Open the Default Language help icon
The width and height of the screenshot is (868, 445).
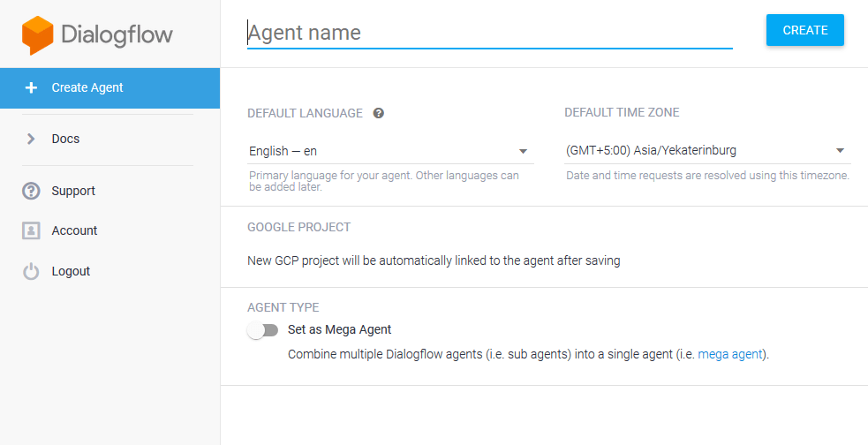click(x=379, y=113)
